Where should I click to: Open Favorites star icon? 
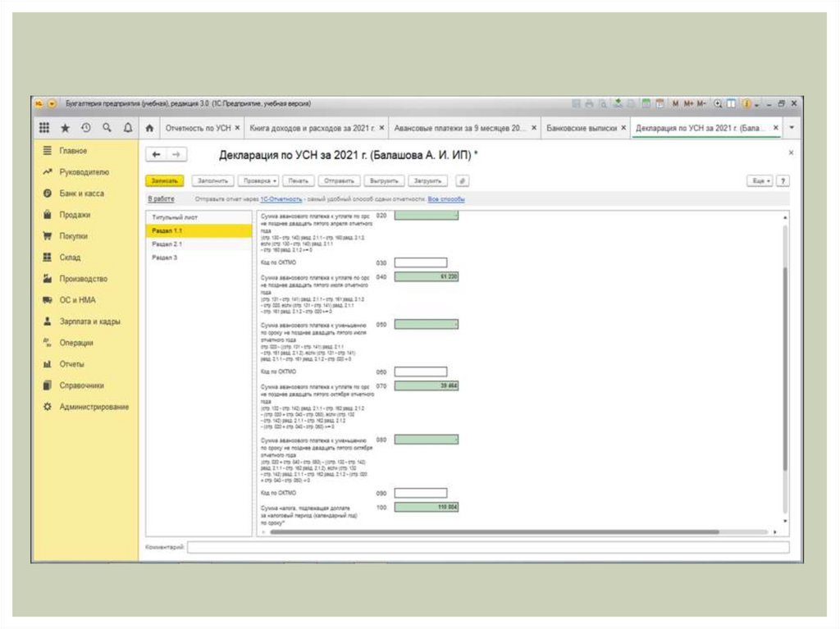tap(66, 128)
